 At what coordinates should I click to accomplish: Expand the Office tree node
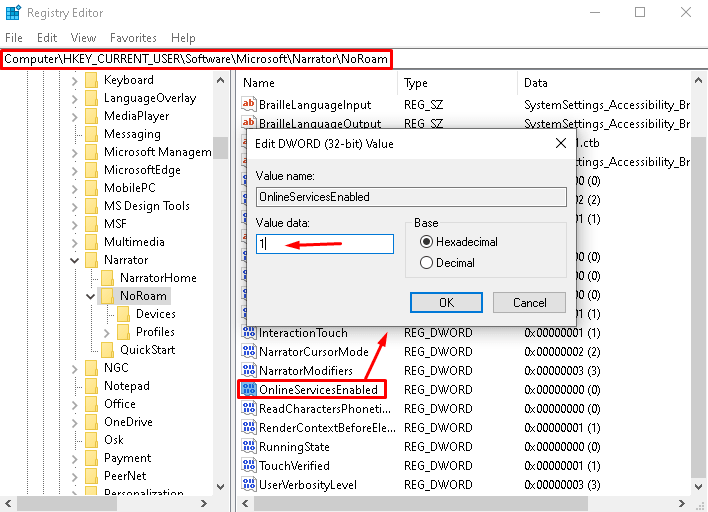pyautogui.click(x=75, y=405)
